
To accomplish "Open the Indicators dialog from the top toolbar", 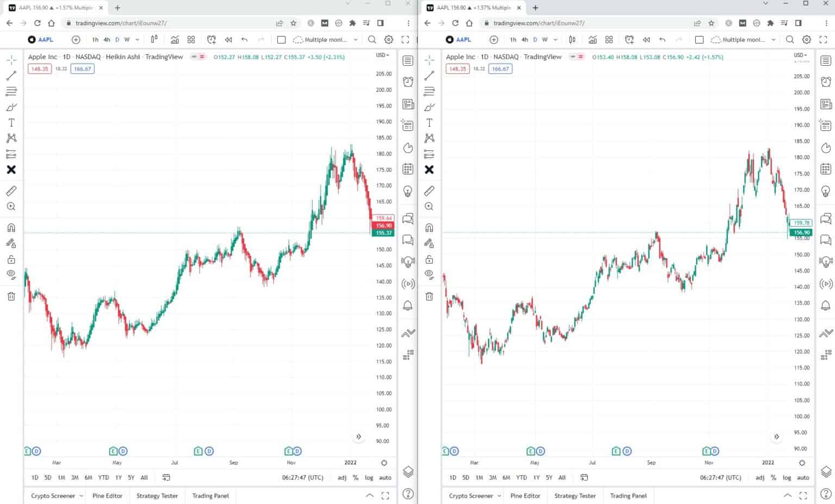I will tap(175, 39).
